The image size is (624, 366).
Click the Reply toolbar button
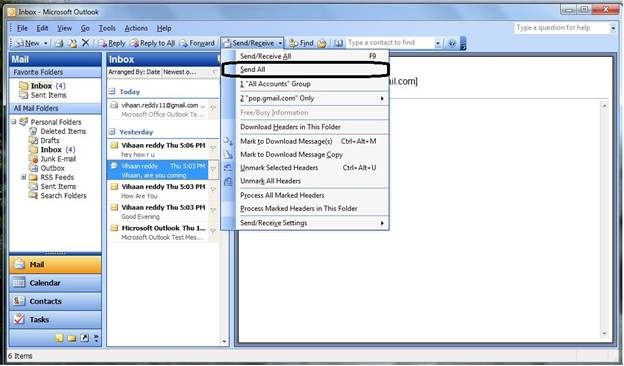pos(112,43)
